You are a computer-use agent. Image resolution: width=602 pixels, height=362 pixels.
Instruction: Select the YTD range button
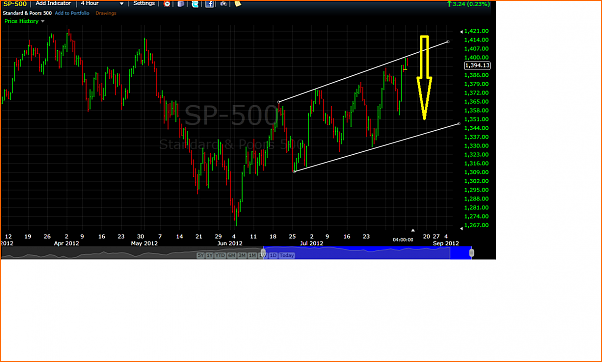click(x=220, y=255)
